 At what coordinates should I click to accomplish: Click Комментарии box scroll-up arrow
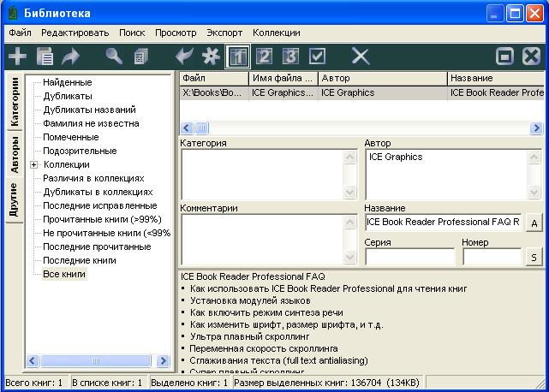pyautogui.click(x=349, y=222)
